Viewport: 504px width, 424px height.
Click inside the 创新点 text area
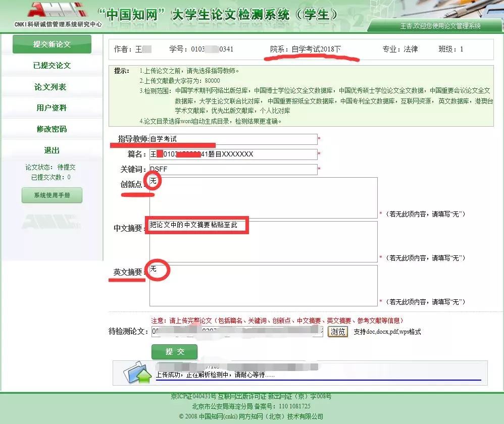(263, 198)
